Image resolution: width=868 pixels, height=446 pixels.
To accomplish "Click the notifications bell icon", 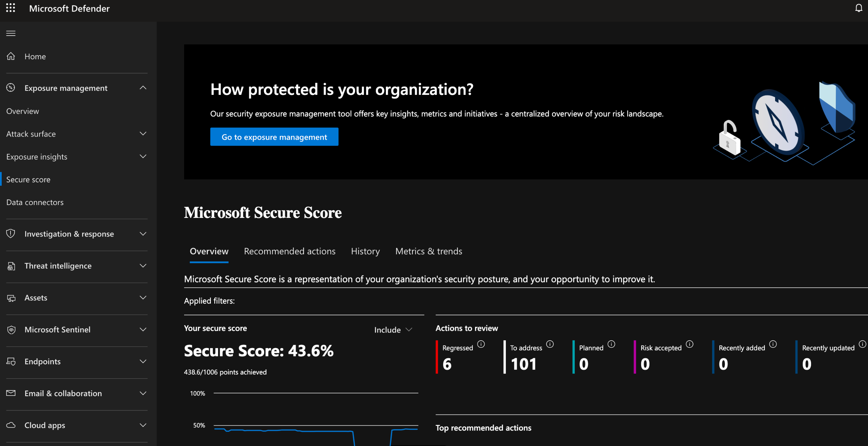I will pyautogui.click(x=859, y=8).
